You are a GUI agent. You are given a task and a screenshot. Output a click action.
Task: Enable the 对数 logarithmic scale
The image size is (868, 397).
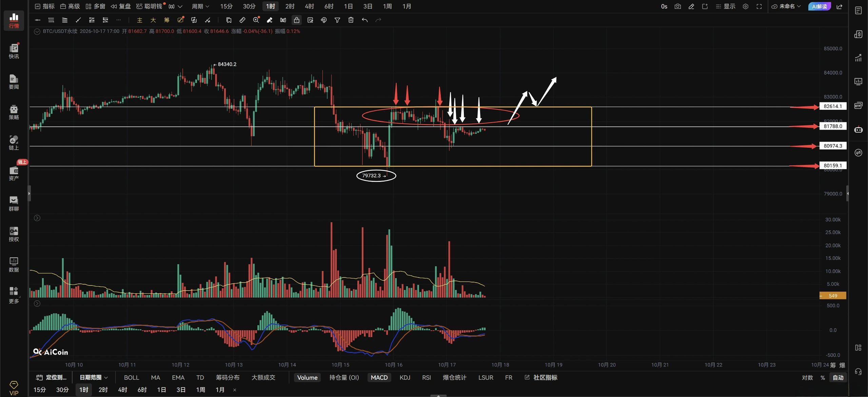808,377
